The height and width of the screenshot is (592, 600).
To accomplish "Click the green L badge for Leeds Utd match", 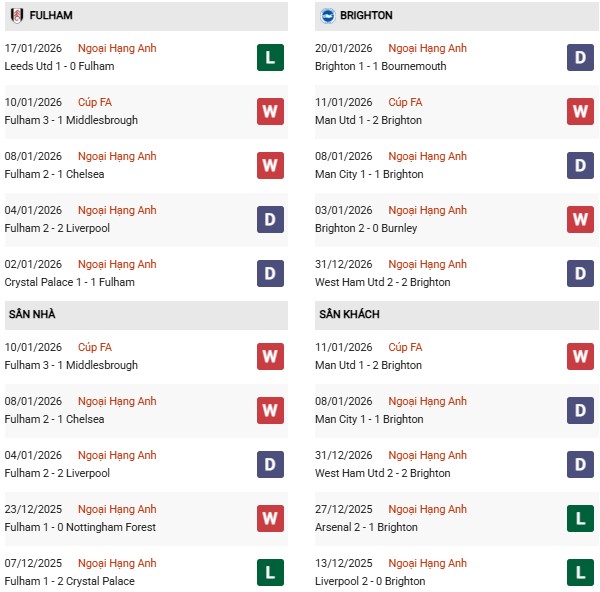I will (x=270, y=57).
